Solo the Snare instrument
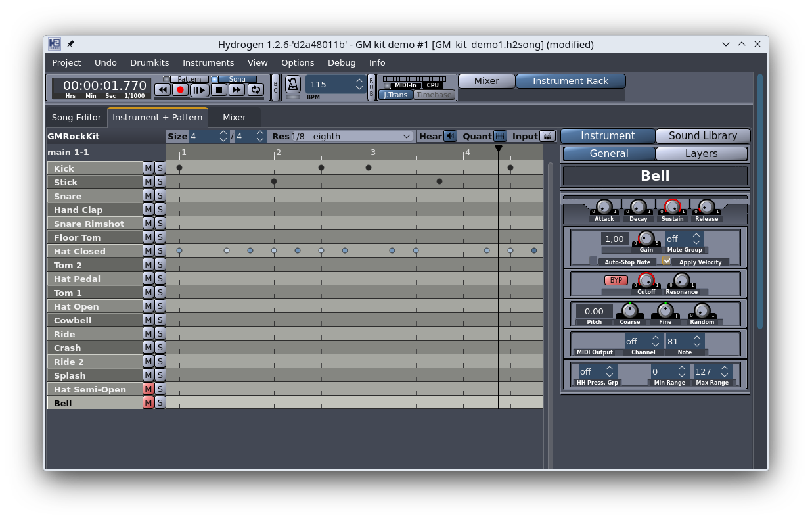 [160, 196]
